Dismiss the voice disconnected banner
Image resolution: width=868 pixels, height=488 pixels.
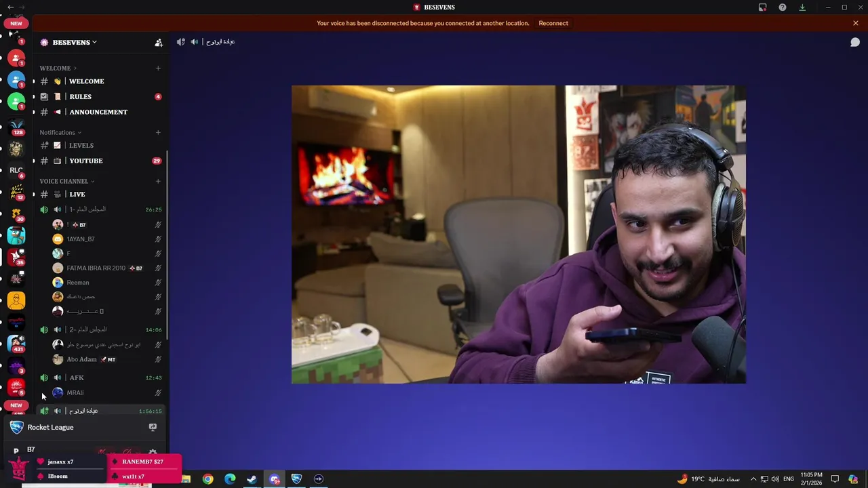tap(856, 23)
